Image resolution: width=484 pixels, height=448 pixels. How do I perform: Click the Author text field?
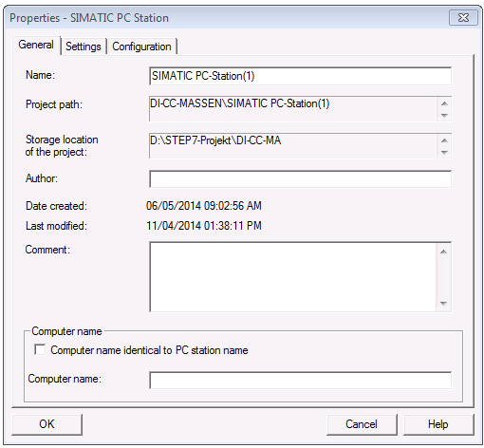click(x=300, y=179)
